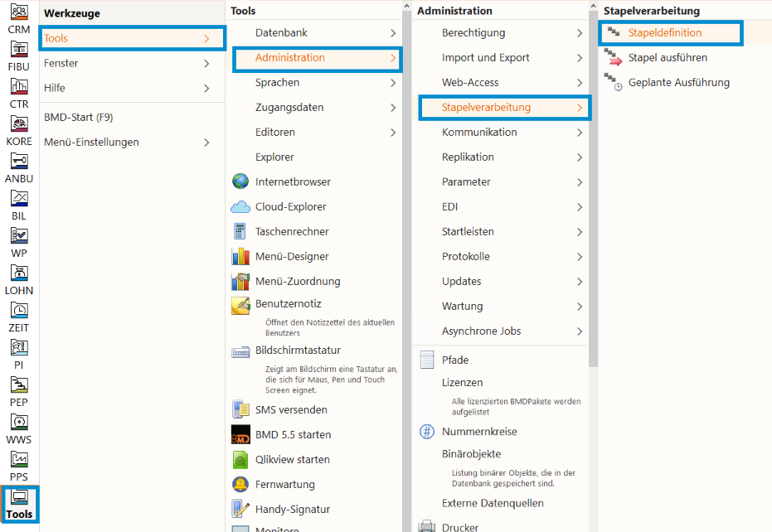Click the Externe Datenquellen entry
This screenshot has width=772, height=532.
coord(493,503)
